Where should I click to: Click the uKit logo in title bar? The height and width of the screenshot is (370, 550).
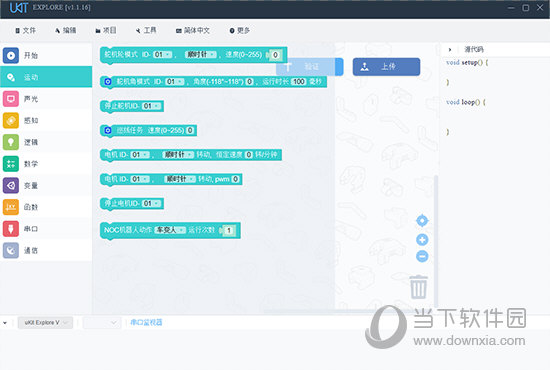pos(19,8)
